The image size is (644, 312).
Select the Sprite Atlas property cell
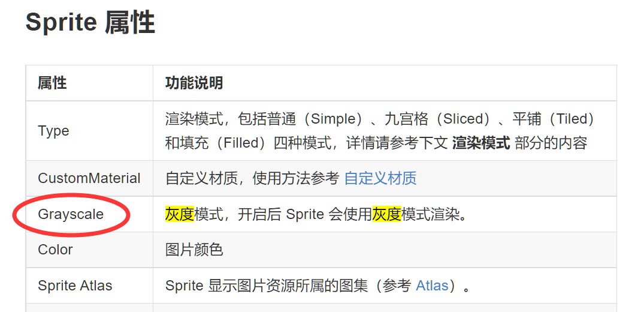tap(75, 286)
